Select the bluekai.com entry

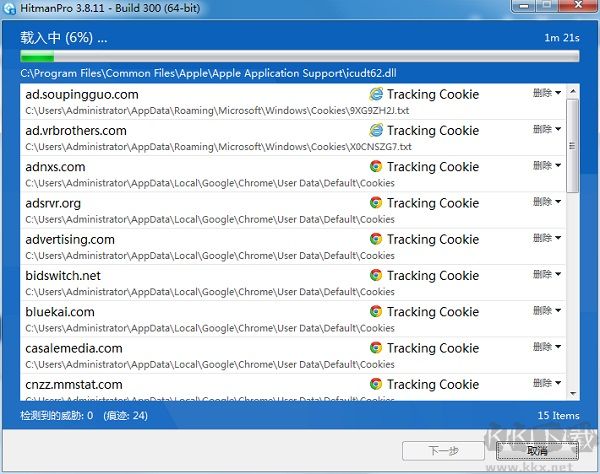point(293,319)
